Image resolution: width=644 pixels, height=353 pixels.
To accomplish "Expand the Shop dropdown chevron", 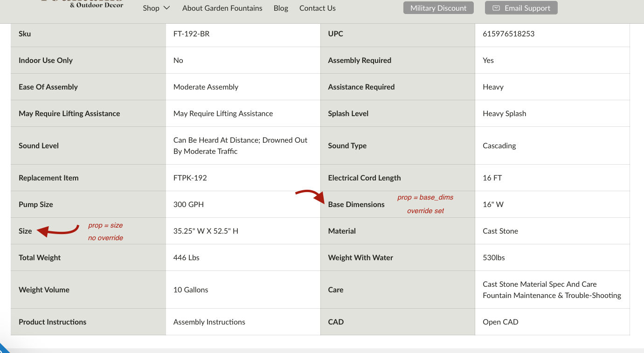I will (166, 8).
